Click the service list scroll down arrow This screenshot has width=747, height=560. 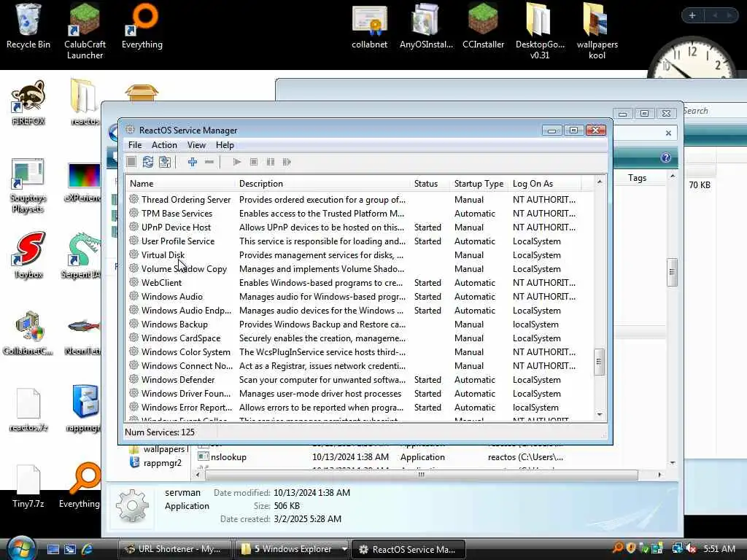[x=600, y=415]
